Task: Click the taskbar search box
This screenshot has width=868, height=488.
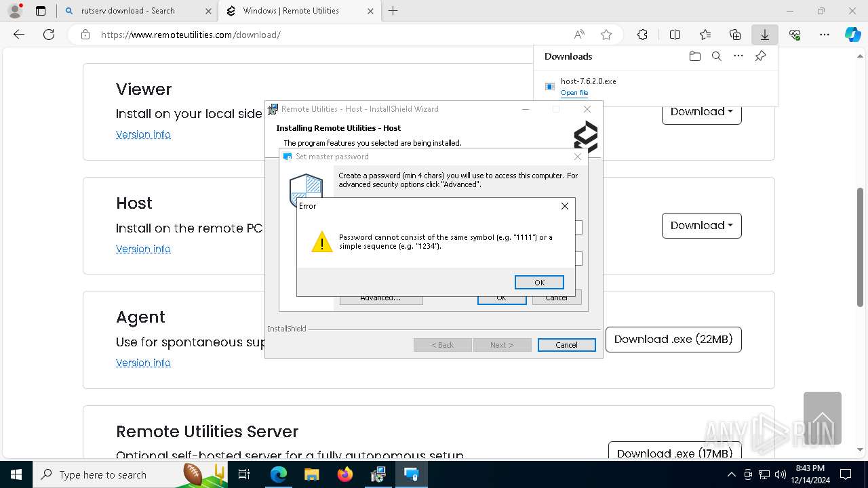Action: tap(131, 474)
